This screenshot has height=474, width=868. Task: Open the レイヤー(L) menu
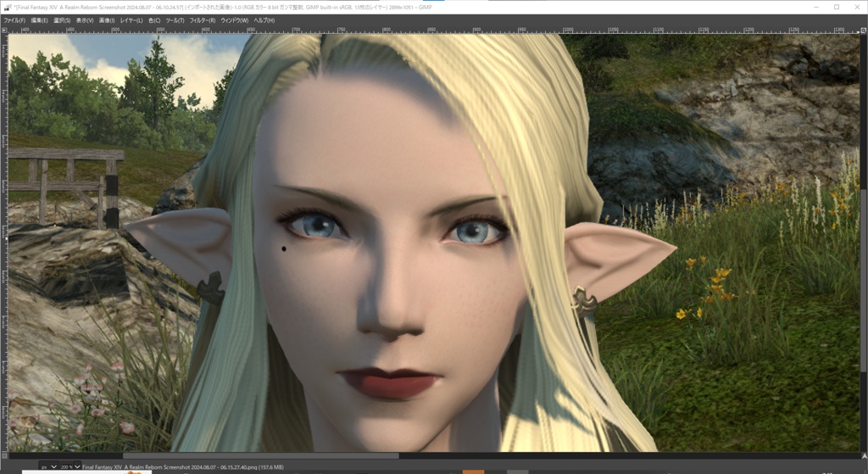pyautogui.click(x=131, y=20)
